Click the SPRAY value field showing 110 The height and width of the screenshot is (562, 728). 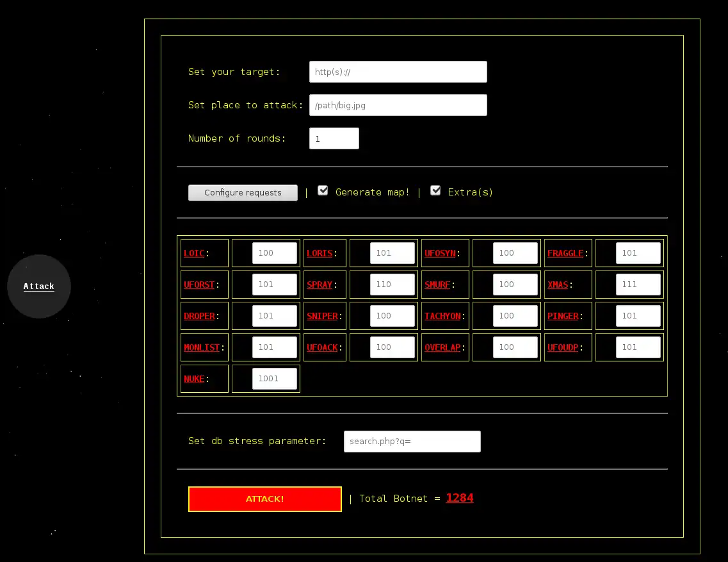coord(392,285)
